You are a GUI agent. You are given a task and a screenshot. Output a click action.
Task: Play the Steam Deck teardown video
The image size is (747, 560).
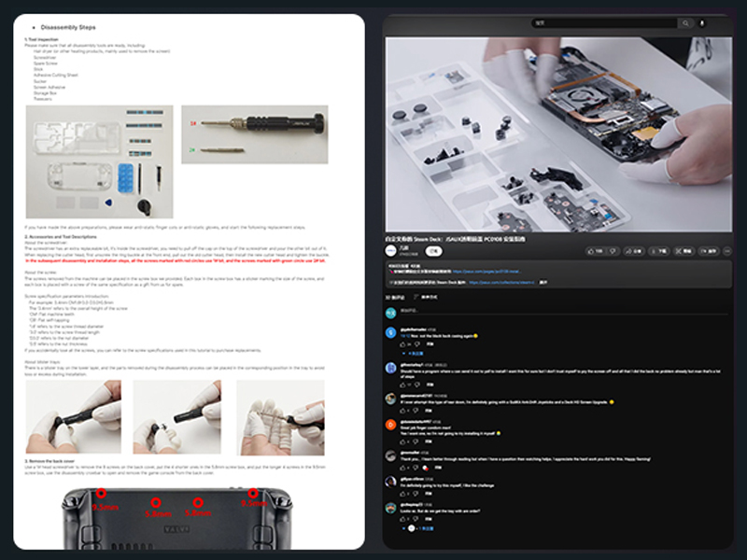click(x=558, y=134)
